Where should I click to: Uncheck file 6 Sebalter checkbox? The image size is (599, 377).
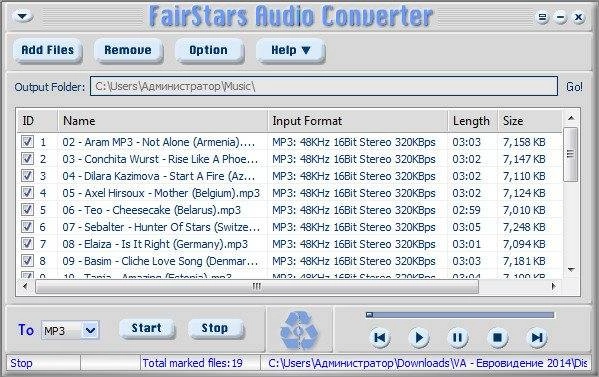coord(27,227)
